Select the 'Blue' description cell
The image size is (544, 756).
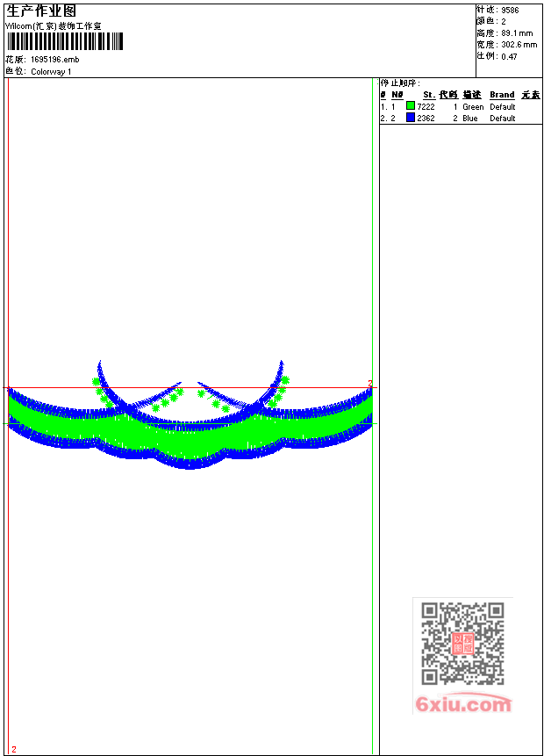(x=469, y=119)
